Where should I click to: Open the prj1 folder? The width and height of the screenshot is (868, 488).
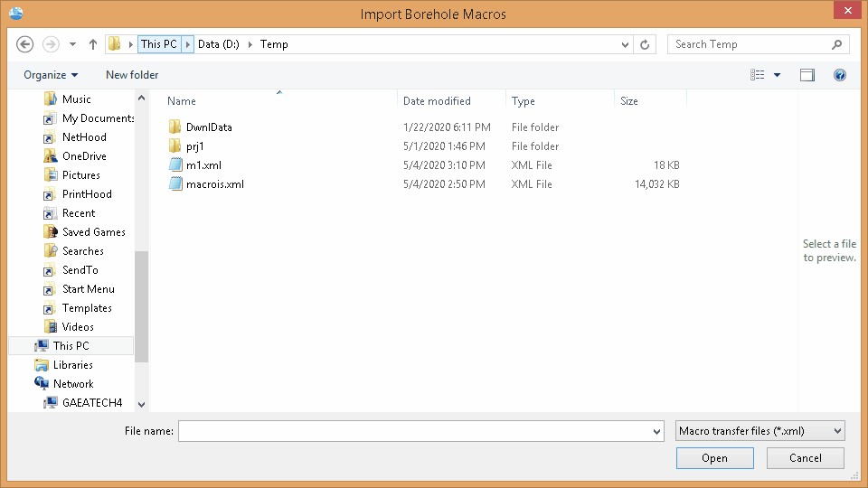pyautogui.click(x=195, y=146)
